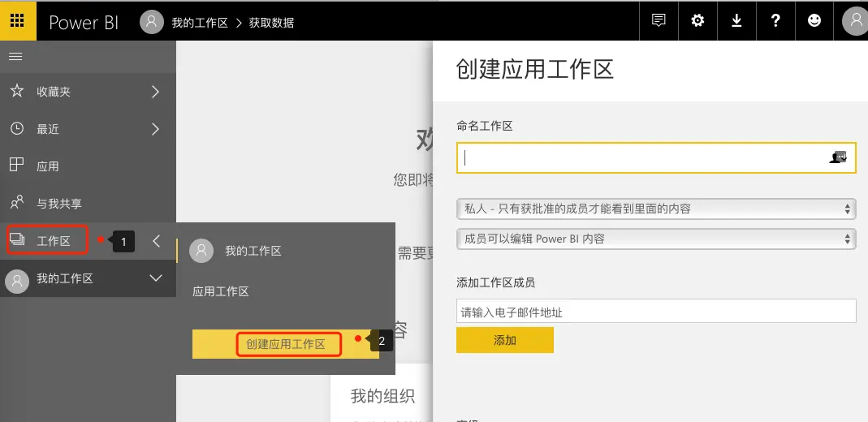Click the breadcrumb avatar icon in header
Image resolution: width=868 pixels, height=422 pixels.
(152, 22)
